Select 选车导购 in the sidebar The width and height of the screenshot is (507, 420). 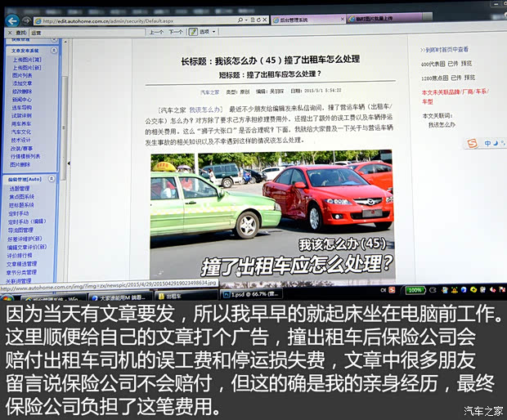(x=21, y=108)
